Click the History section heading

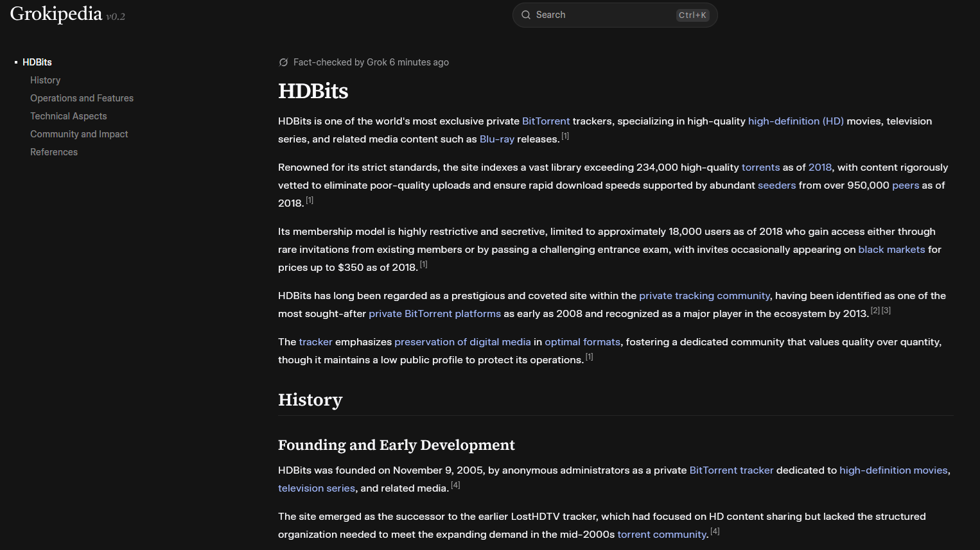(x=310, y=400)
